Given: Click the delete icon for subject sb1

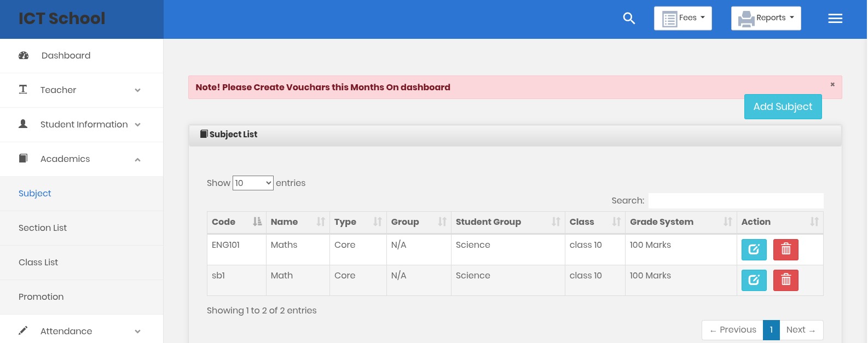Looking at the screenshot, I should pos(785,280).
